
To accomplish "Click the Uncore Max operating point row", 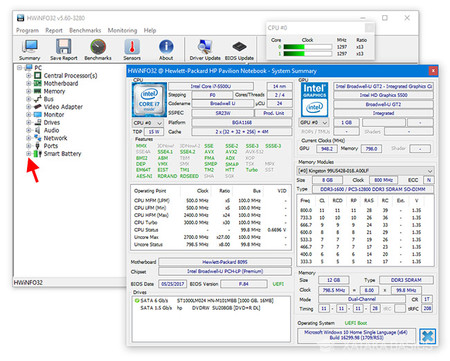I will (210, 237).
